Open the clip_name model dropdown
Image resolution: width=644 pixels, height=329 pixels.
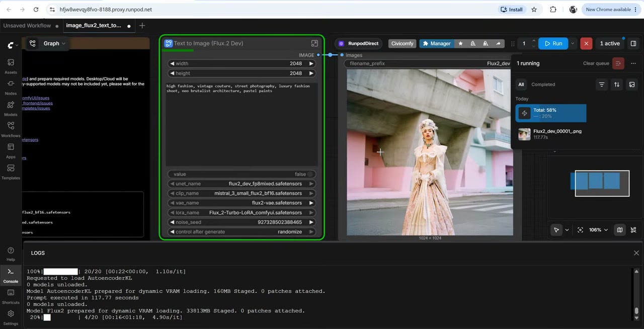click(x=242, y=193)
